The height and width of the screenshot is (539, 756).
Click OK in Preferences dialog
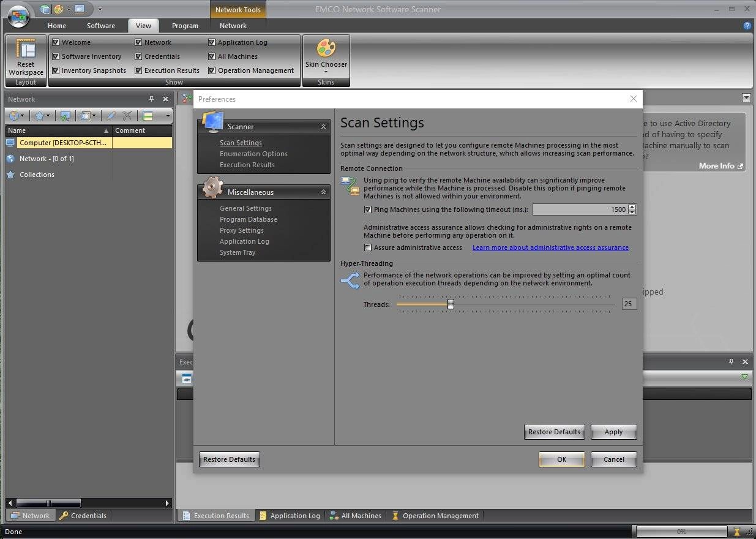[562, 459]
